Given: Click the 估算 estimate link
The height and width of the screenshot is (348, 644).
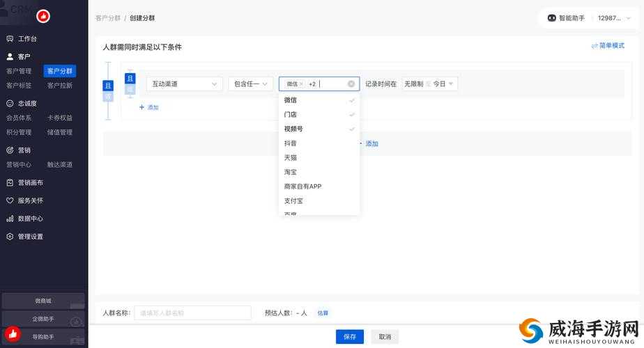Looking at the screenshot, I should pyautogui.click(x=323, y=313).
